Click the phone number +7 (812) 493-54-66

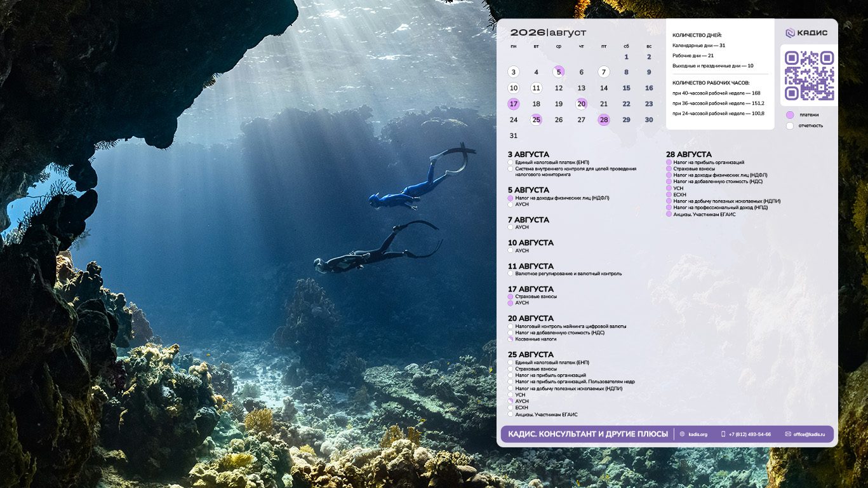point(750,434)
